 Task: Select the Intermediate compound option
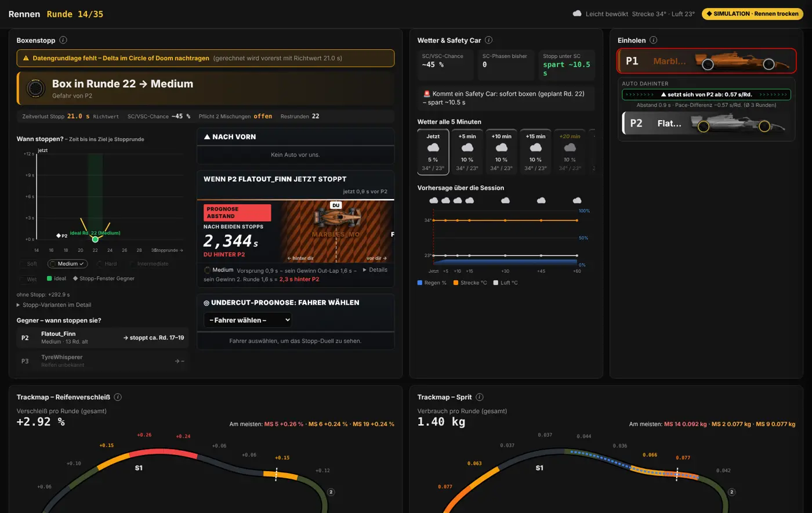pos(150,263)
